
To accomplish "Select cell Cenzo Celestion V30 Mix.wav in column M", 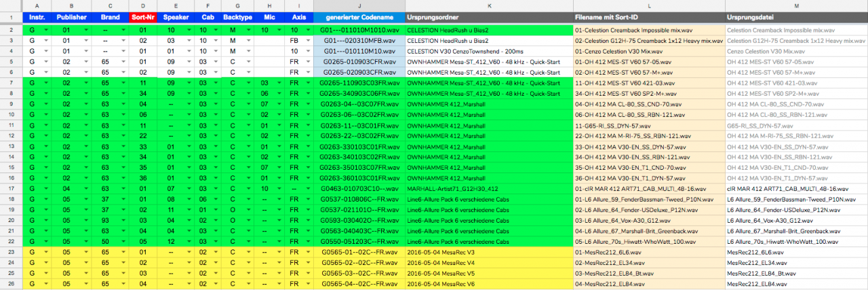I will [x=796, y=51].
